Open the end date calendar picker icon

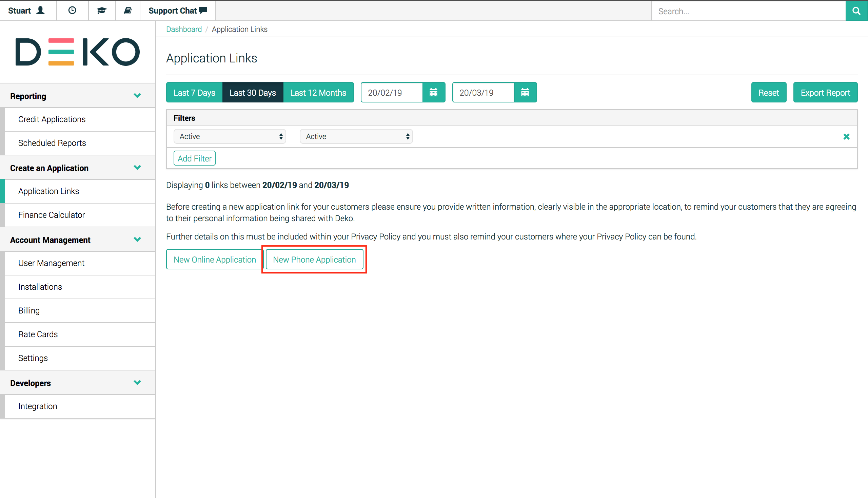(525, 92)
